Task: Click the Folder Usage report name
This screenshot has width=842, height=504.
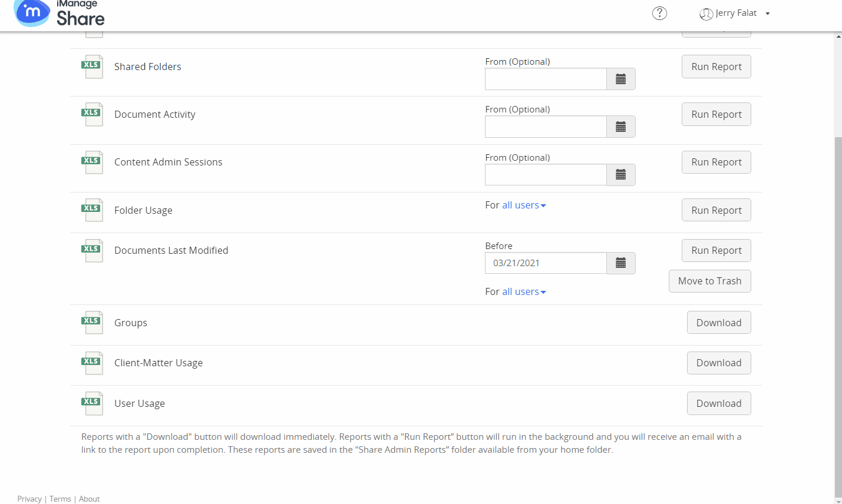Action: click(143, 210)
